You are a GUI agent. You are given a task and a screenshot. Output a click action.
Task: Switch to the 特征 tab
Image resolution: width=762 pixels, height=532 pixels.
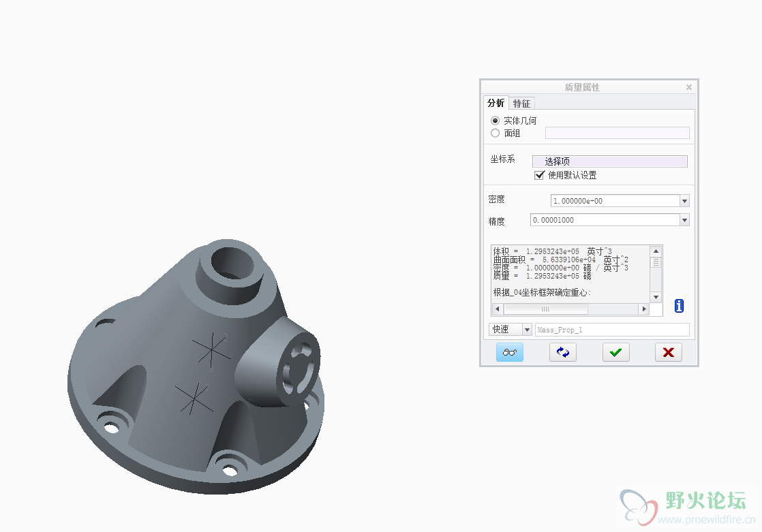[x=521, y=103]
